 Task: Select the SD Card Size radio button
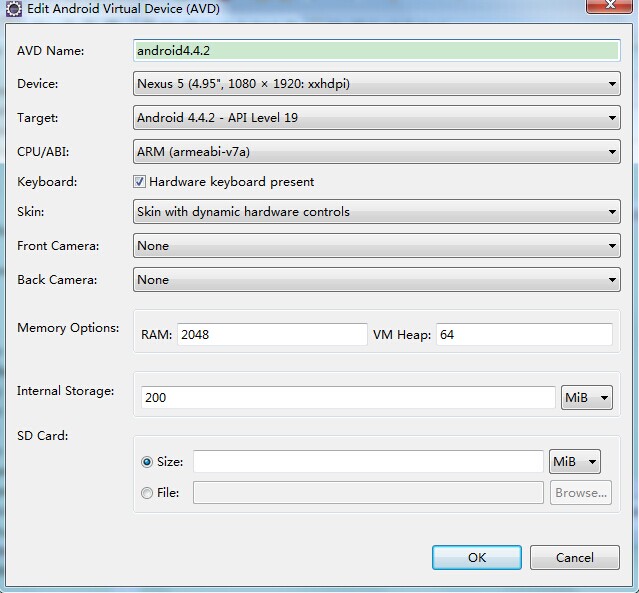pyautogui.click(x=147, y=462)
